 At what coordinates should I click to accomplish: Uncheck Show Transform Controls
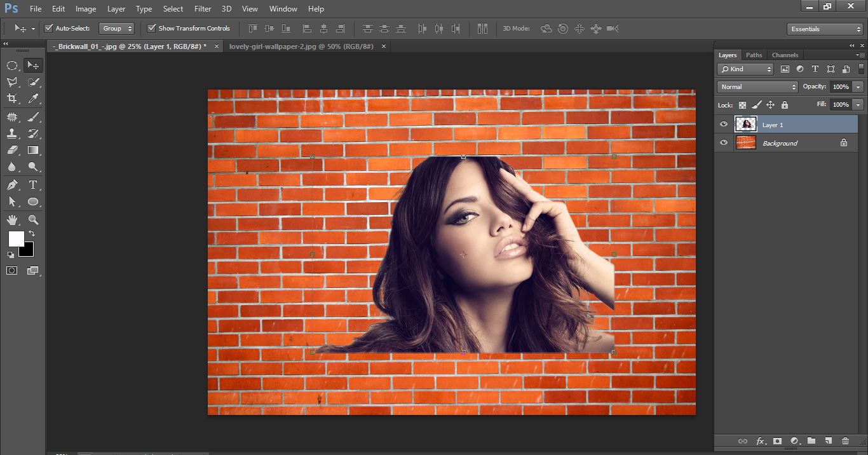151,28
